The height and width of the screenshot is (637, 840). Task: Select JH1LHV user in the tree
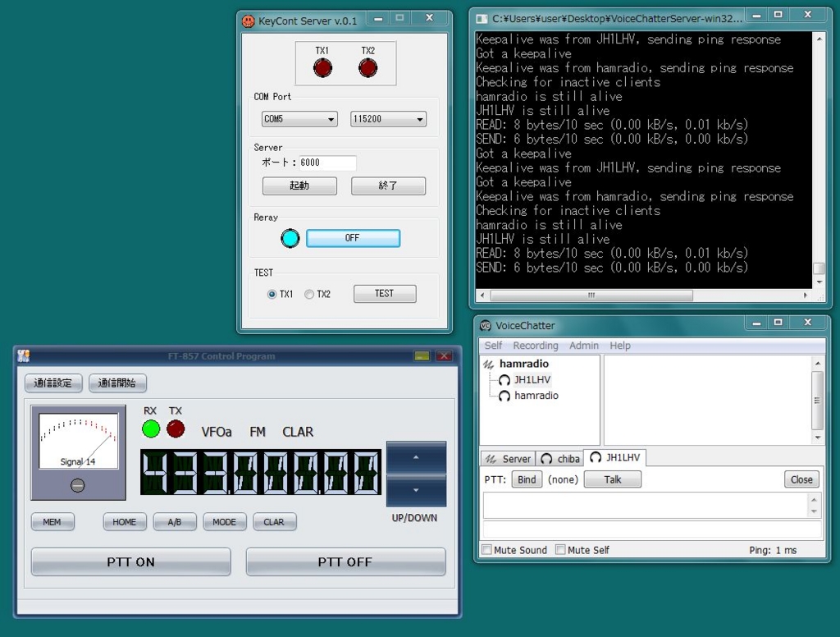pos(532,380)
